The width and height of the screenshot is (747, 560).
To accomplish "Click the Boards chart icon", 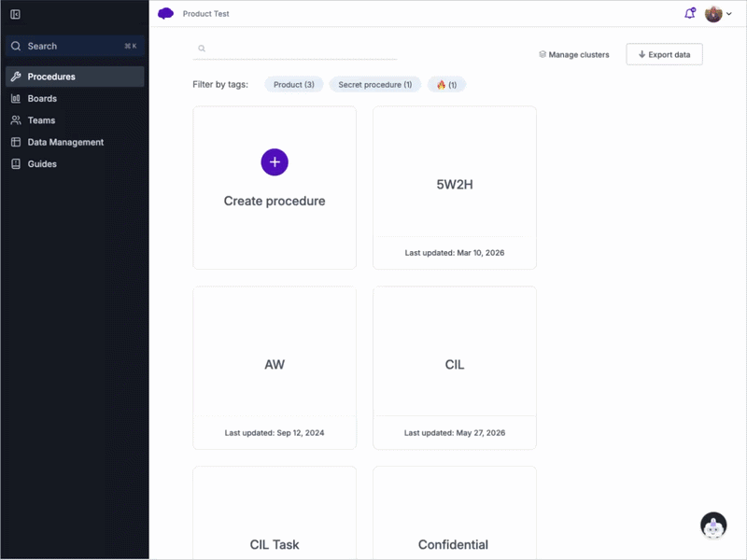I will (16, 98).
